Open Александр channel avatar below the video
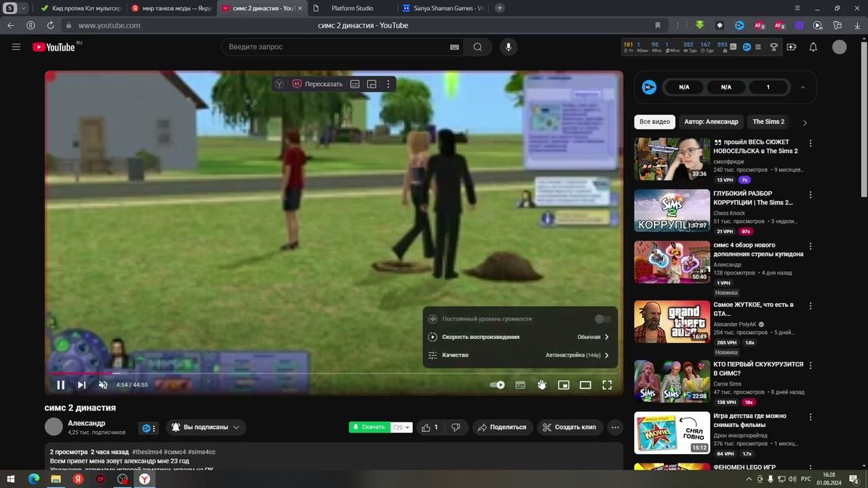 click(x=54, y=427)
